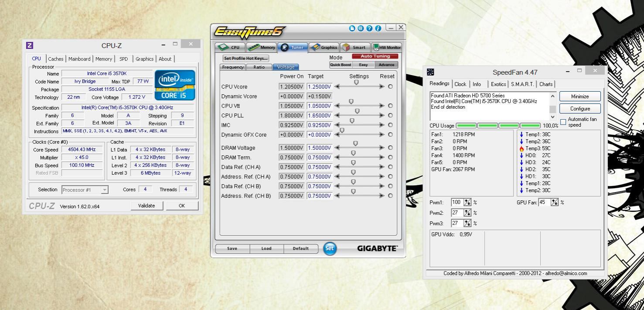644x310 pixels.
Task: Click the round blue Set button in EasyTune6
Action: (330, 248)
